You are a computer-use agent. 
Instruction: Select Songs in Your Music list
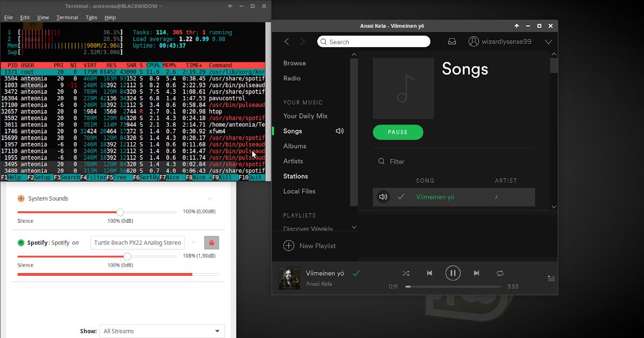tap(292, 131)
